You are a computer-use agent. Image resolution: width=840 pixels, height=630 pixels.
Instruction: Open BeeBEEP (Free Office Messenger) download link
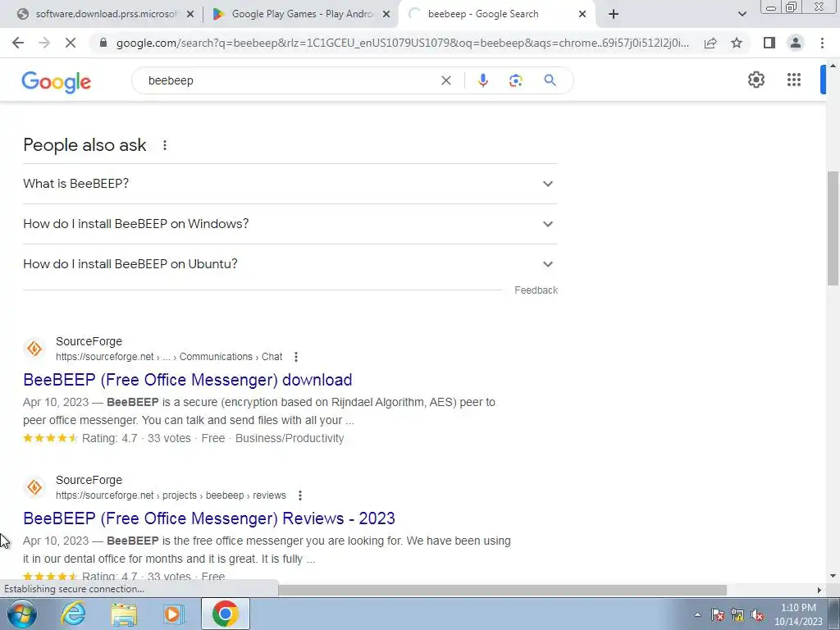pos(188,380)
